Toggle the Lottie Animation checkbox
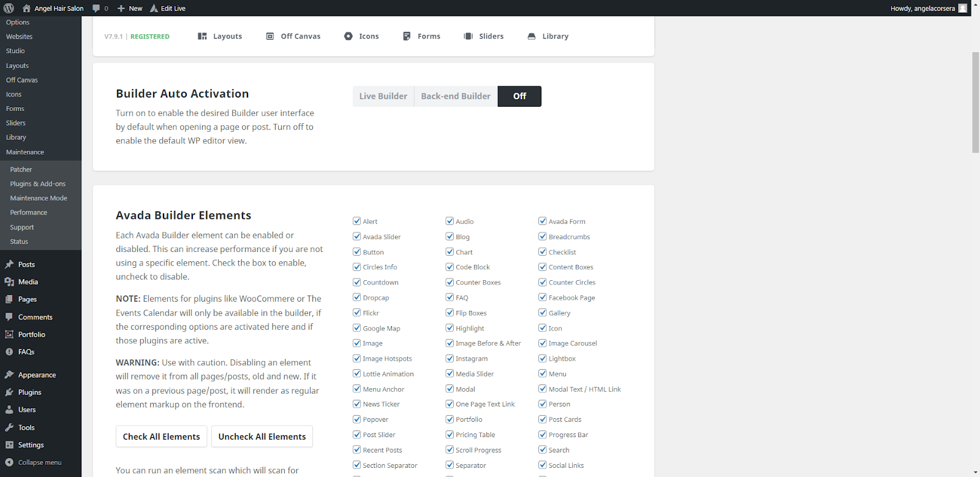Screen dimensions: 980x477 click(x=356, y=373)
